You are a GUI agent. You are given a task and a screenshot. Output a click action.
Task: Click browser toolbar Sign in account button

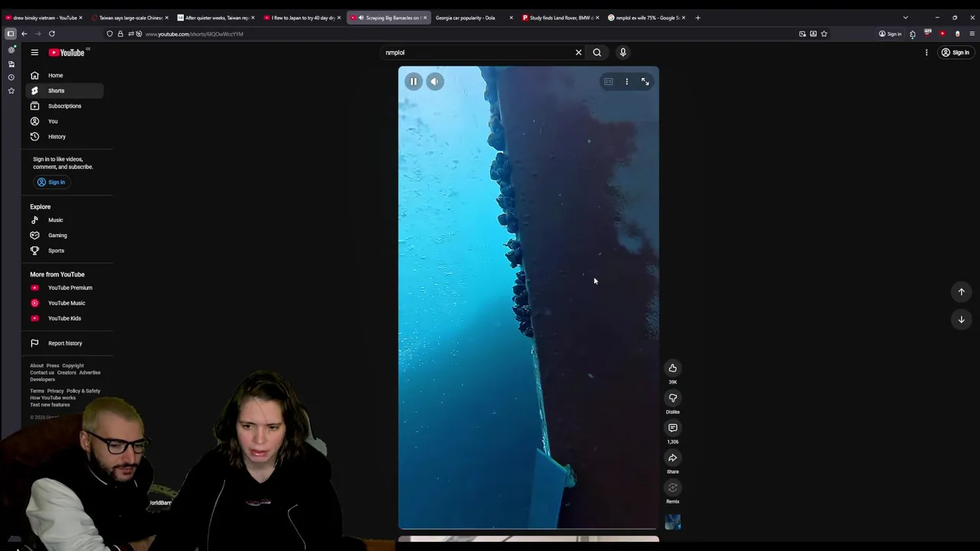[x=890, y=34]
